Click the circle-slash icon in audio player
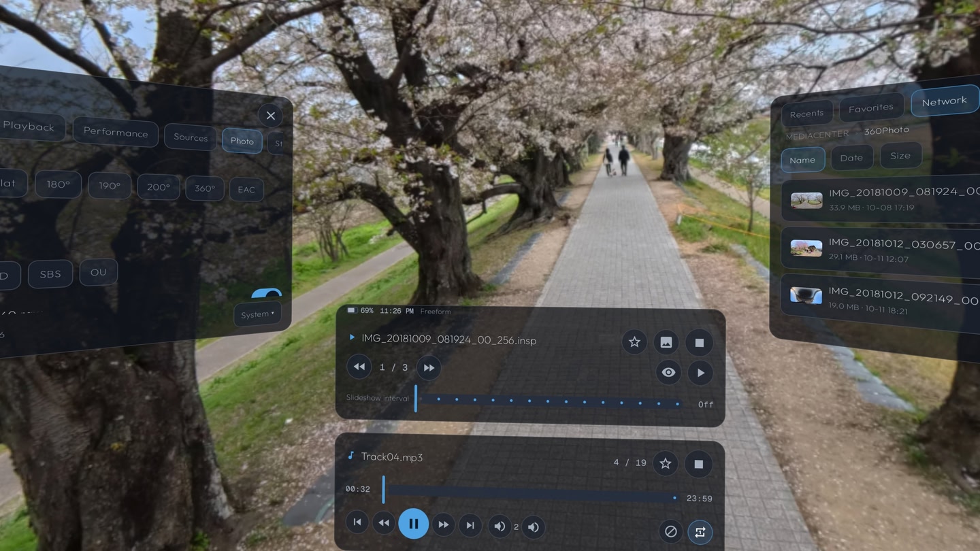 670,531
